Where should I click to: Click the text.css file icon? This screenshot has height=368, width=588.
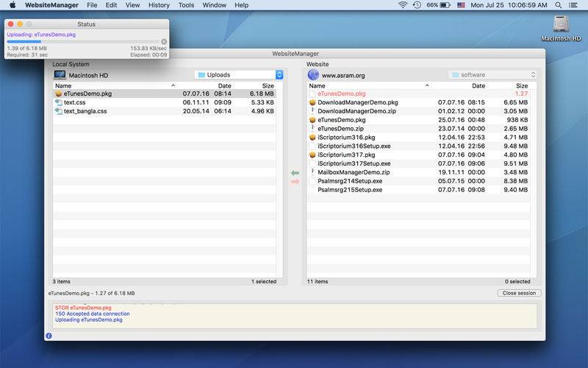coord(59,102)
